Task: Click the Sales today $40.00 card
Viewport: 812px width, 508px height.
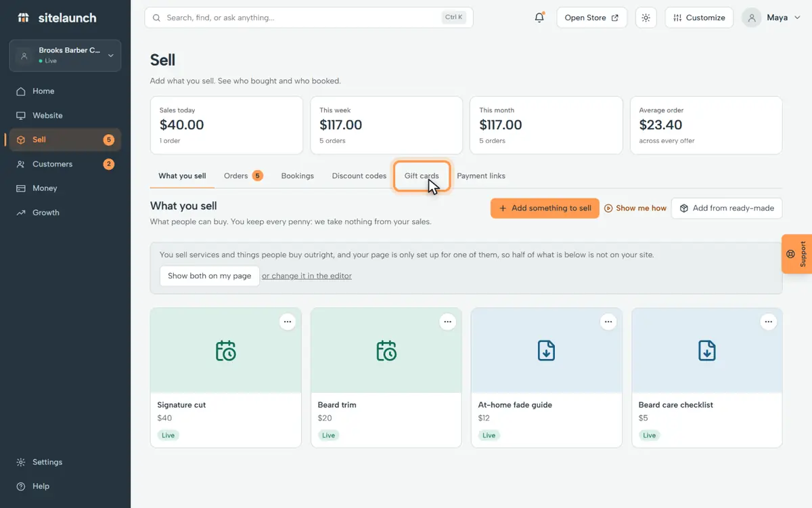Action: 227,125
